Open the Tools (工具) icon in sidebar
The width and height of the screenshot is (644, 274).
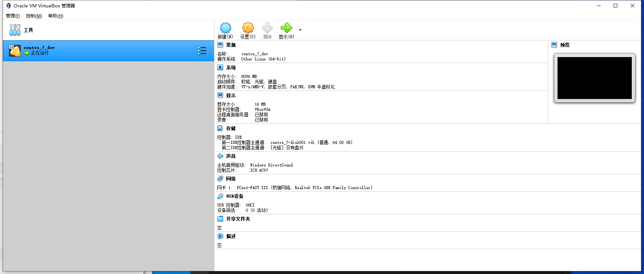point(15,30)
